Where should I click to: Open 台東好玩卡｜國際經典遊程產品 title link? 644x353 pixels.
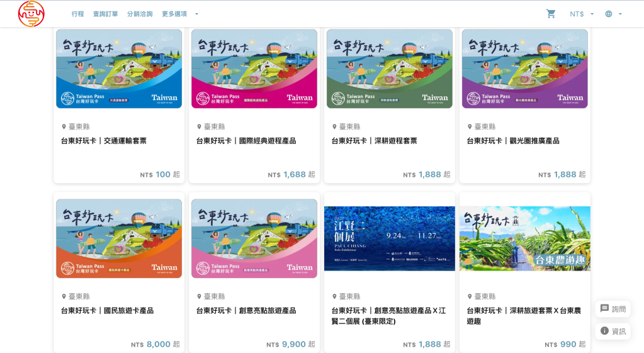pos(246,141)
